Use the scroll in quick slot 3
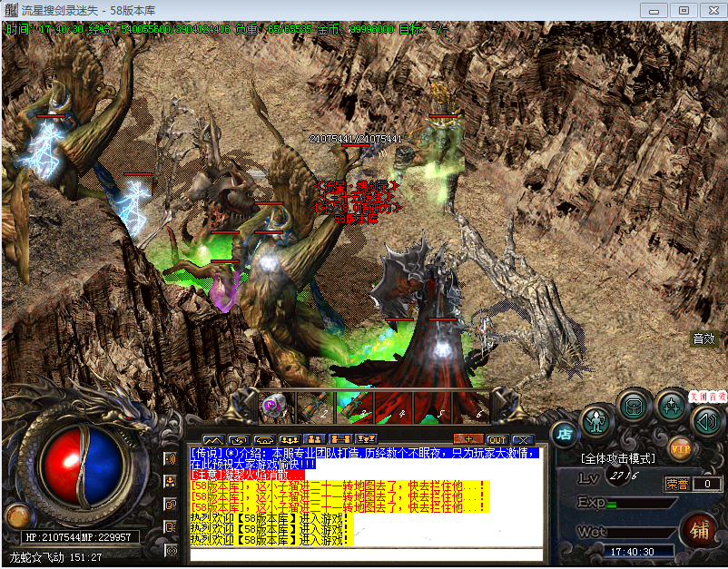Viewport: 728px width, 569px height. 355,407
